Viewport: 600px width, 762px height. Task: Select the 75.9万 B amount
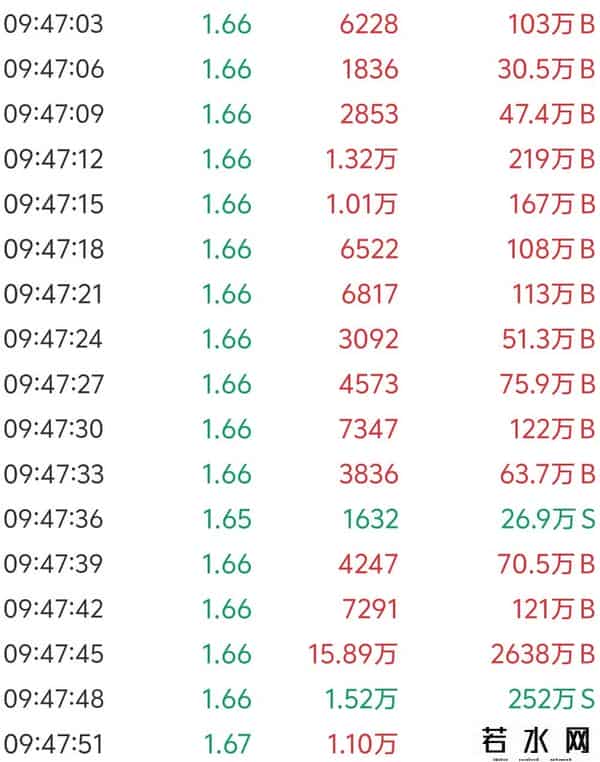click(546, 384)
